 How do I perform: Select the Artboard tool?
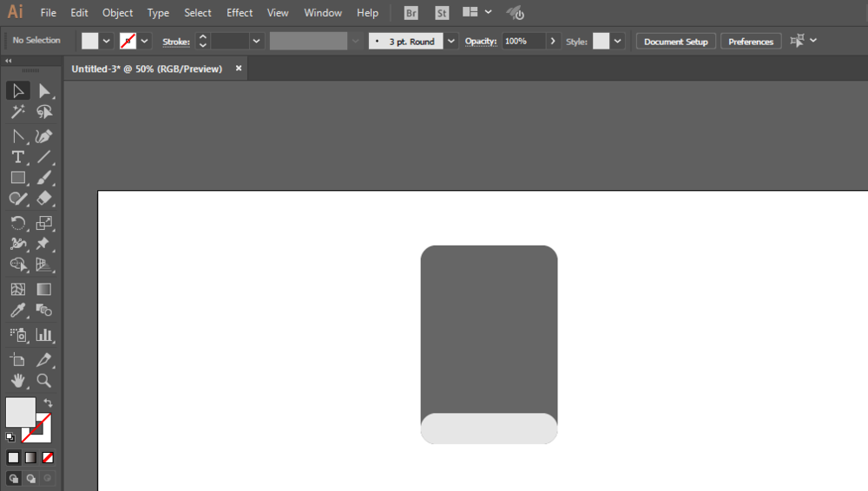pos(17,360)
